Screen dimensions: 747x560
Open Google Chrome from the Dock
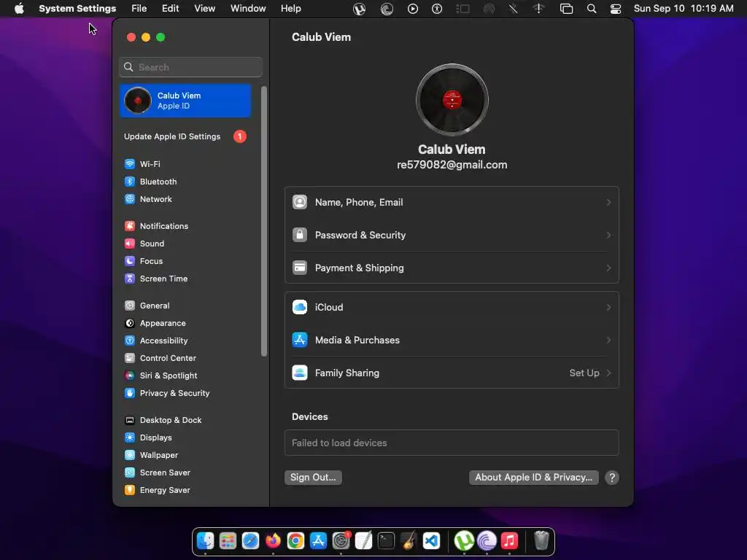point(295,541)
